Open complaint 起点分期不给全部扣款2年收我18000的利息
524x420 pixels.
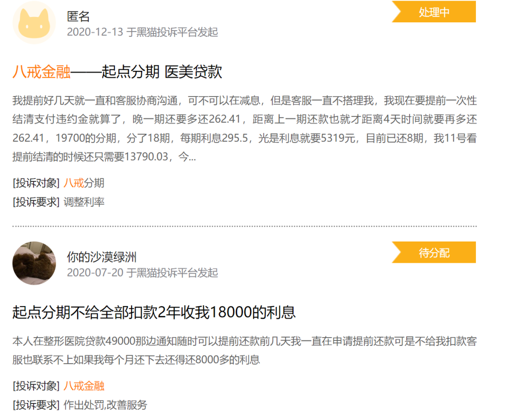[x=154, y=313]
